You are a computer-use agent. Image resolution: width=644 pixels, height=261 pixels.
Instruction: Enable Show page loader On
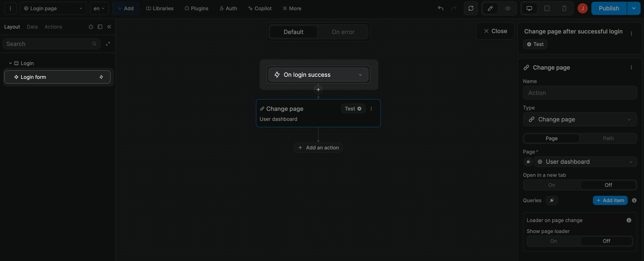[554, 241]
